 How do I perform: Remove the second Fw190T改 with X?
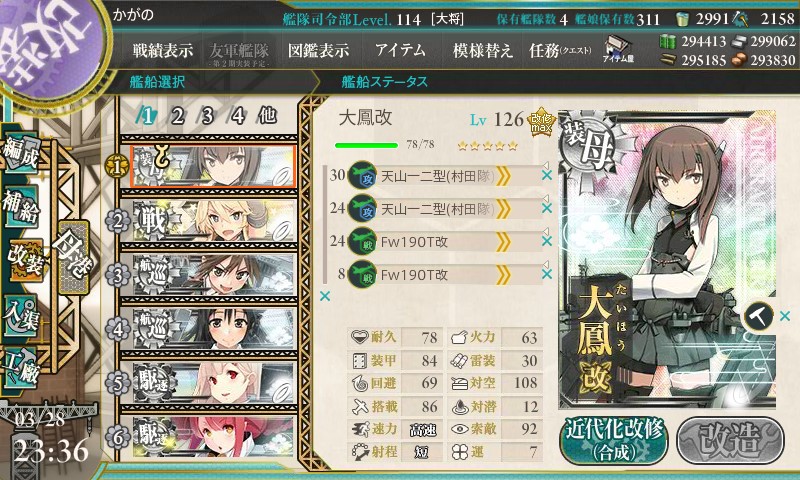[546, 274]
